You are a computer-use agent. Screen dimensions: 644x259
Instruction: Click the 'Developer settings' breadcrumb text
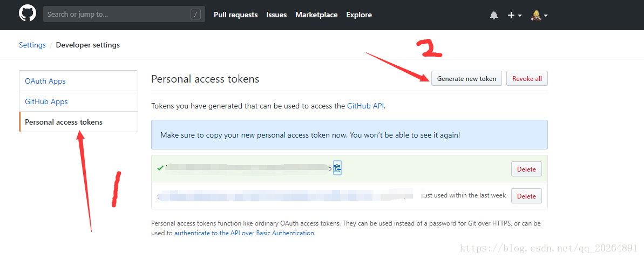click(88, 45)
